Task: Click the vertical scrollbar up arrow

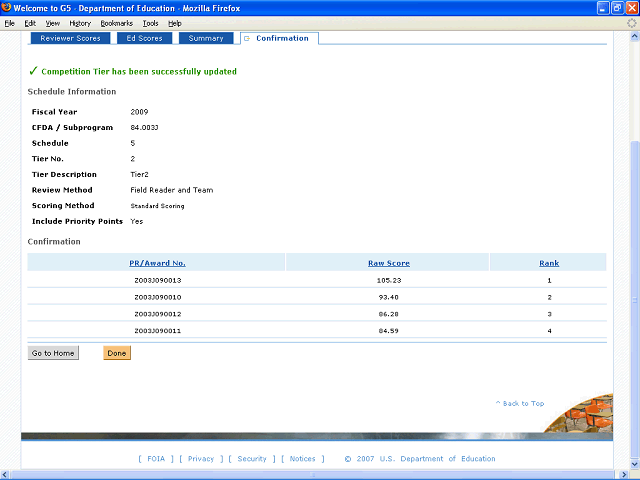Action: click(x=634, y=36)
